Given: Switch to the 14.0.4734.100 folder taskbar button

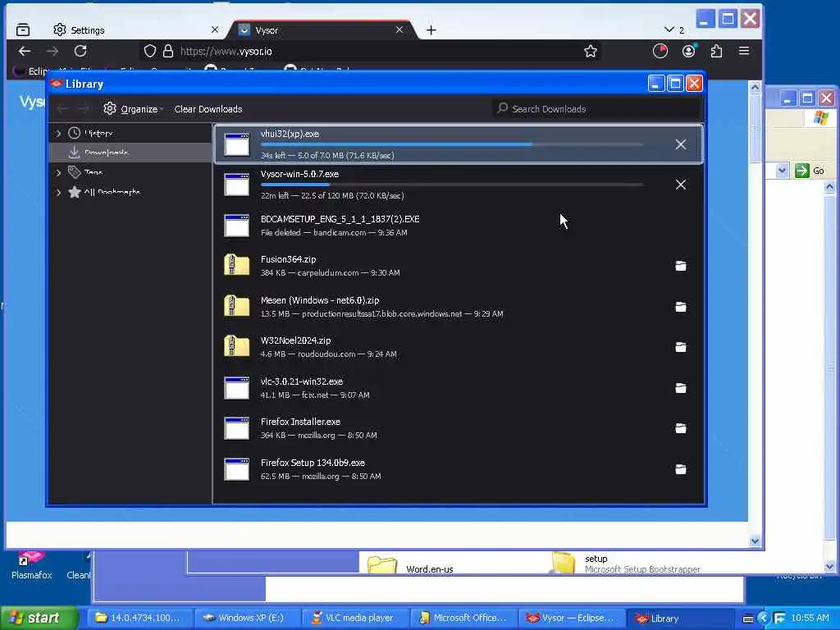Looking at the screenshot, I should [139, 618].
